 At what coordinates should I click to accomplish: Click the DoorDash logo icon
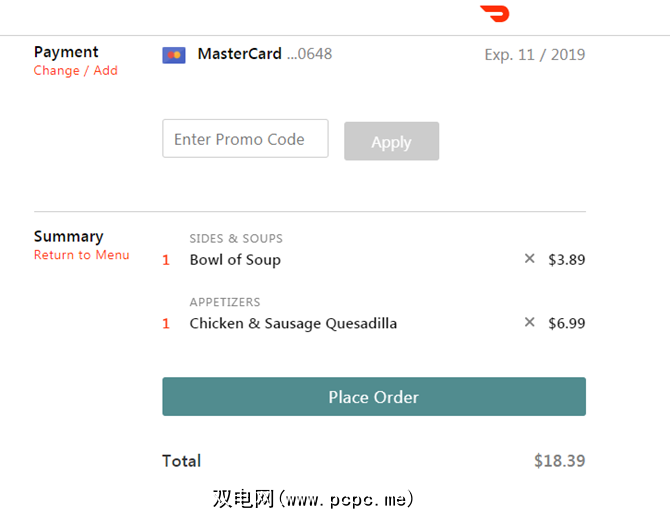495,13
